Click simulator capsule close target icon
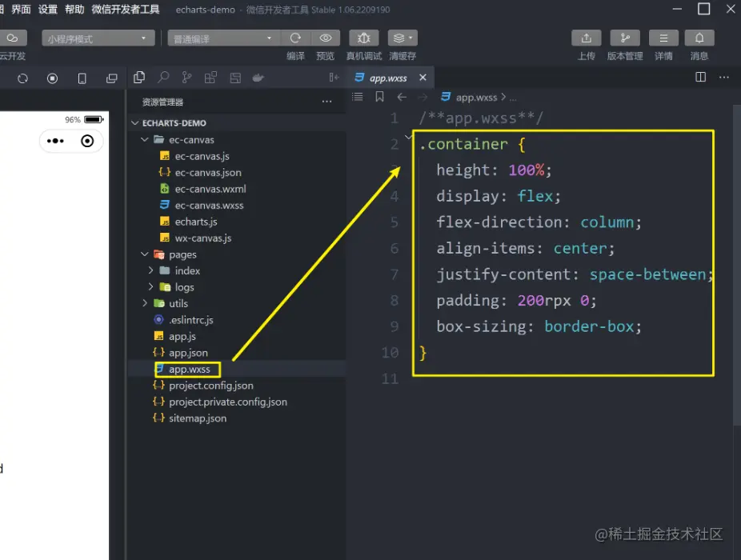 tap(87, 141)
